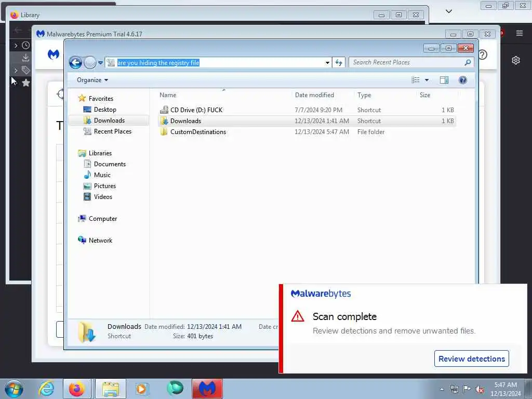
Task: Go back with the Explorer back arrow
Action: [75, 63]
